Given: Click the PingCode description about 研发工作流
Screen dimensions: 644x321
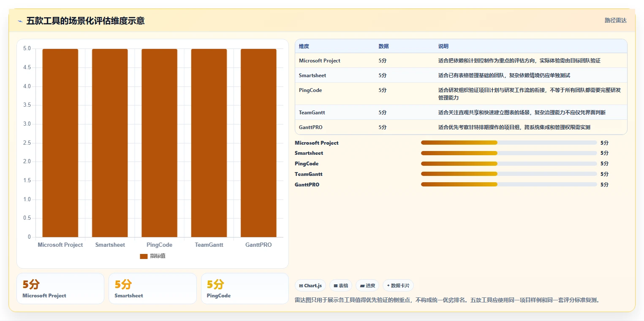Looking at the screenshot, I should (x=530, y=94).
